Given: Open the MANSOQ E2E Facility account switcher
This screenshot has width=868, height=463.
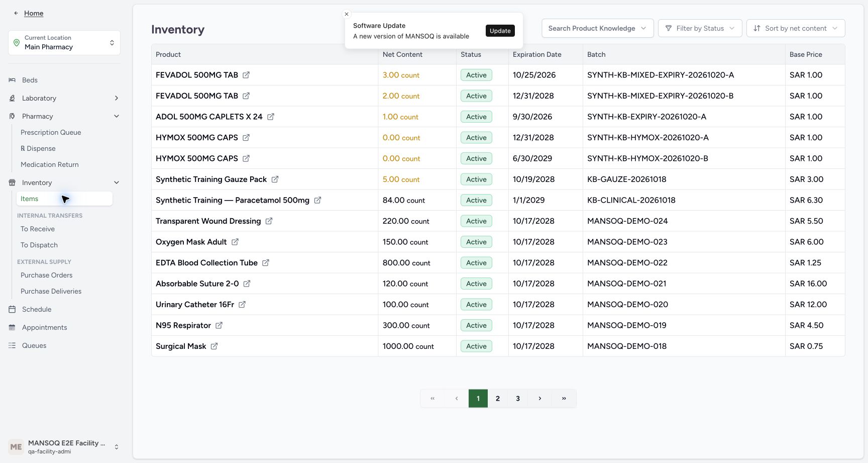Looking at the screenshot, I should tap(64, 447).
